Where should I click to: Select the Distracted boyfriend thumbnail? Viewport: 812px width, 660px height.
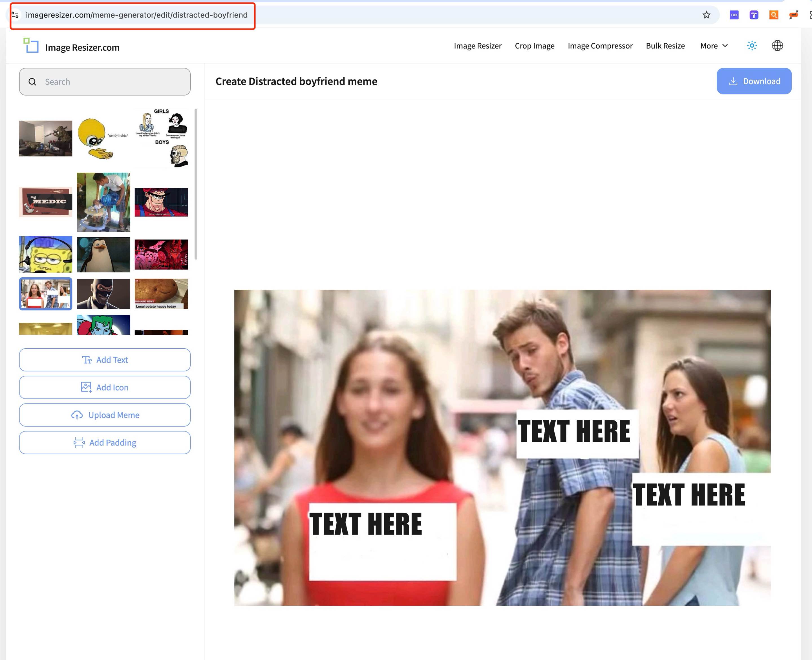coord(46,293)
